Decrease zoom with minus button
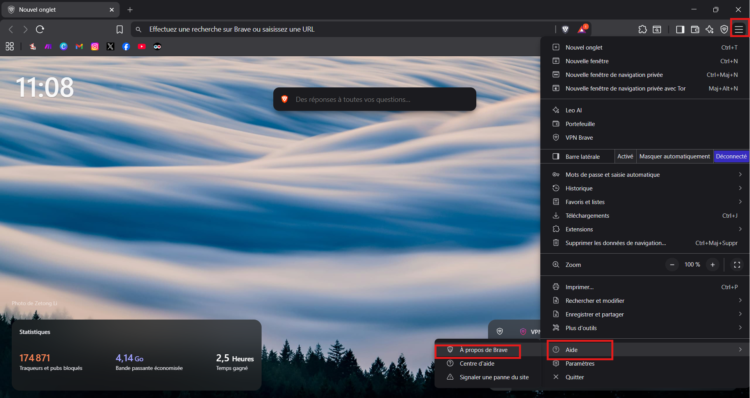The image size is (750, 398). coord(672,265)
